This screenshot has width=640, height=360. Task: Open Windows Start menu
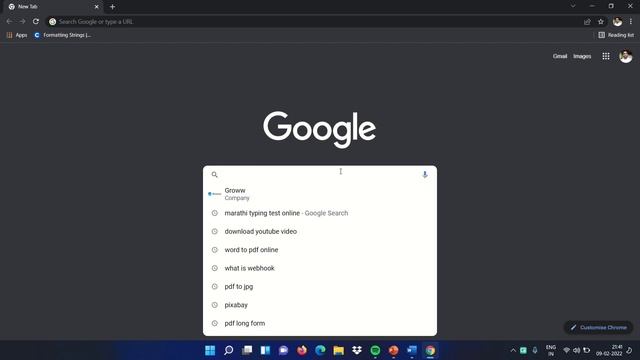point(210,350)
